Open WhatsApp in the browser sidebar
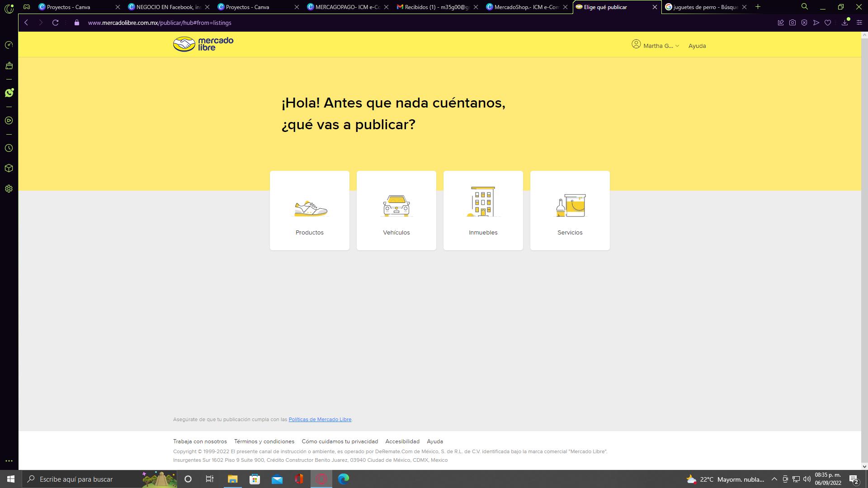The image size is (868, 488). tap(9, 93)
